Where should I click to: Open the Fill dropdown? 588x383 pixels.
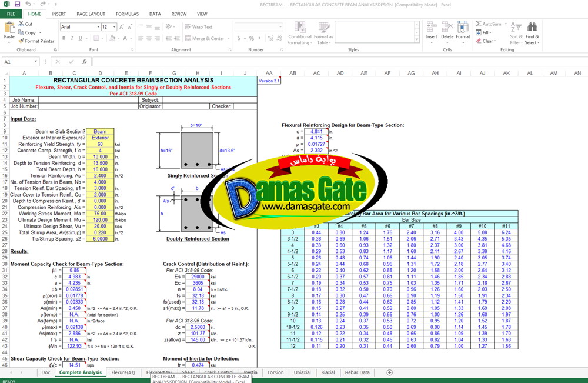coord(484,32)
